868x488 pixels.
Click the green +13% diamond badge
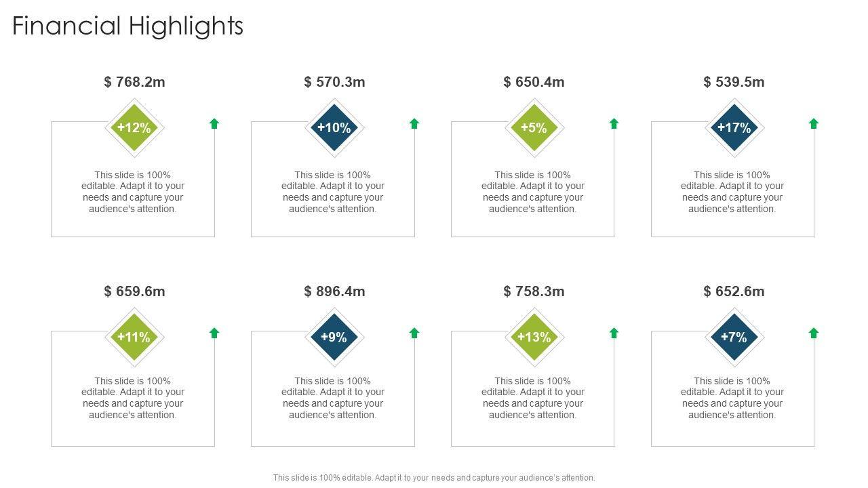click(x=534, y=337)
